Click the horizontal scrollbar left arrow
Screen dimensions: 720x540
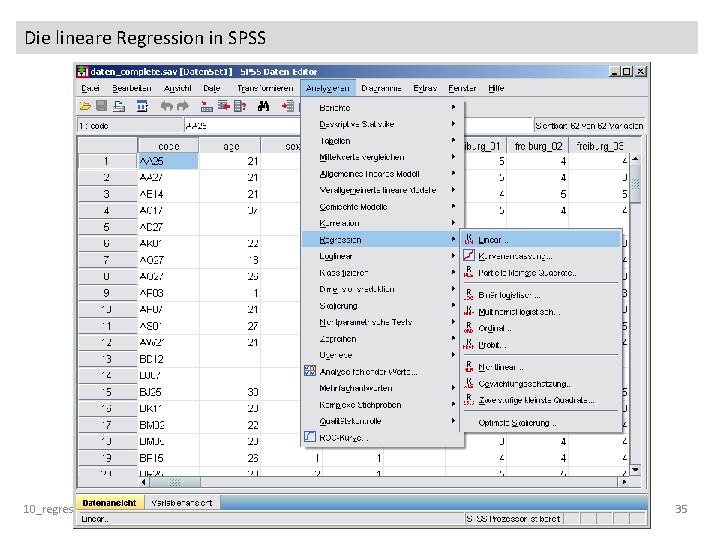click(x=144, y=482)
